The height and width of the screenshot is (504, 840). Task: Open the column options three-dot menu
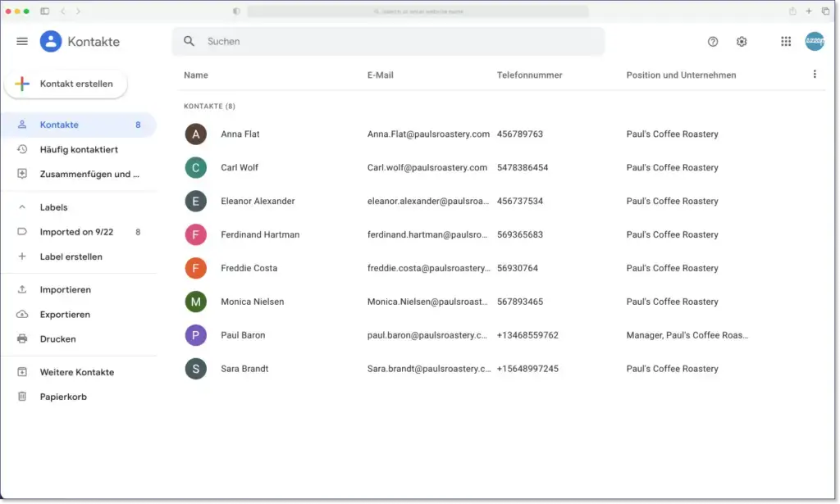[815, 74]
